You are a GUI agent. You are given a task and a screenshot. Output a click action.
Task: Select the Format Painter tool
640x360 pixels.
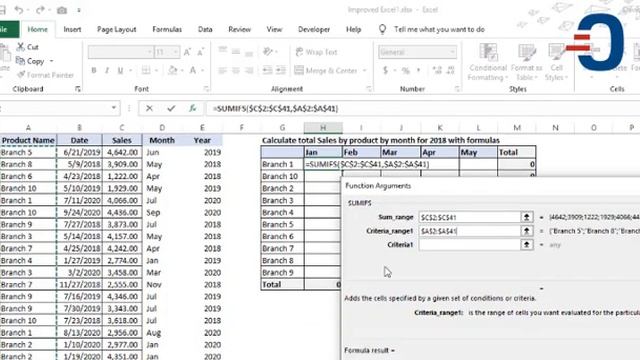pos(45,75)
